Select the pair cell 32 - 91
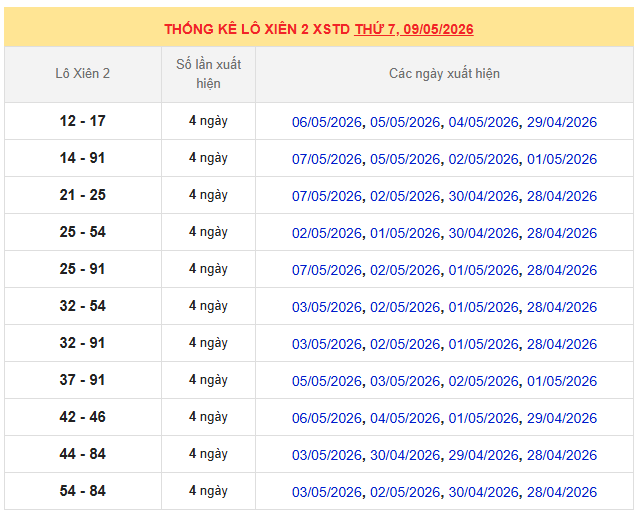Screen dimensions: 638x519 pyautogui.click(x=83, y=343)
